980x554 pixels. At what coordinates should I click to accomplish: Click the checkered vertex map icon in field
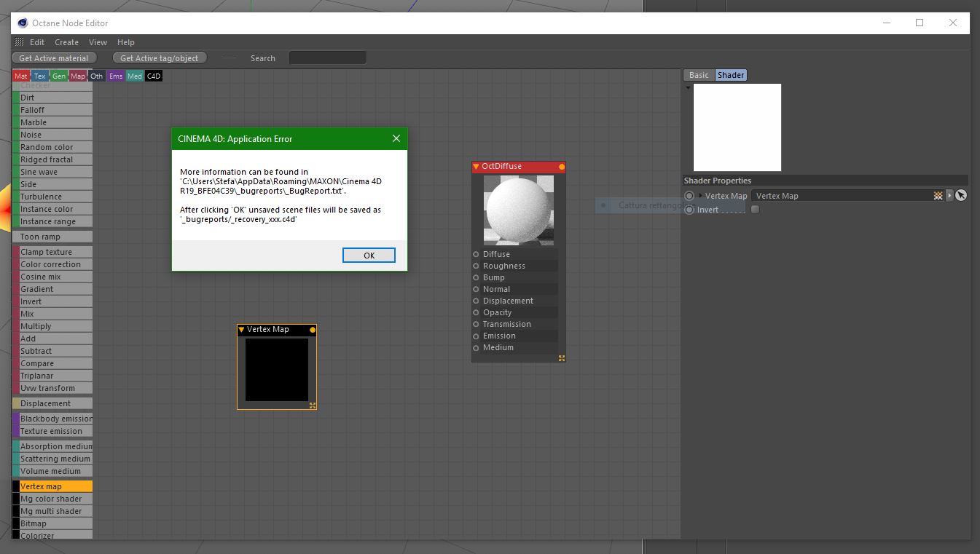(938, 196)
